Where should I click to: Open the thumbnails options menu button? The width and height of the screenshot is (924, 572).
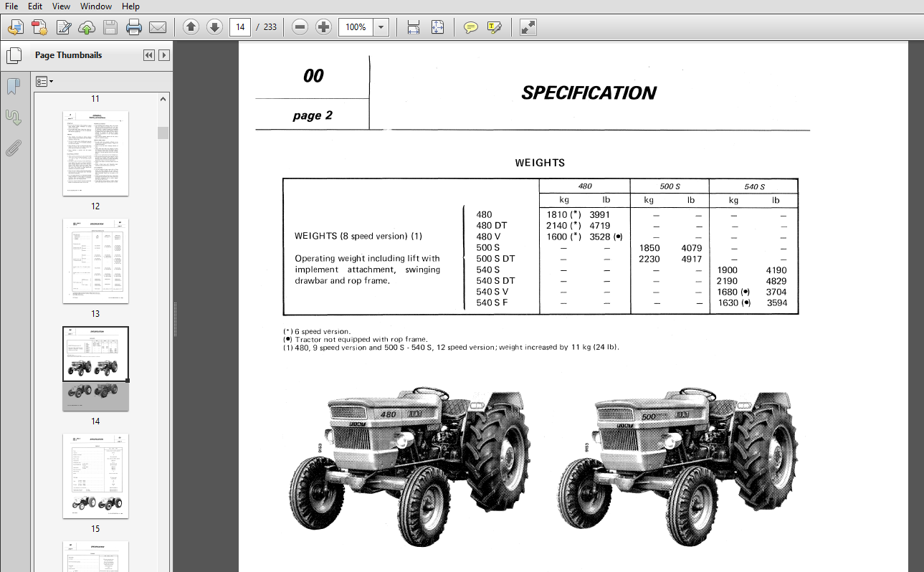click(44, 82)
